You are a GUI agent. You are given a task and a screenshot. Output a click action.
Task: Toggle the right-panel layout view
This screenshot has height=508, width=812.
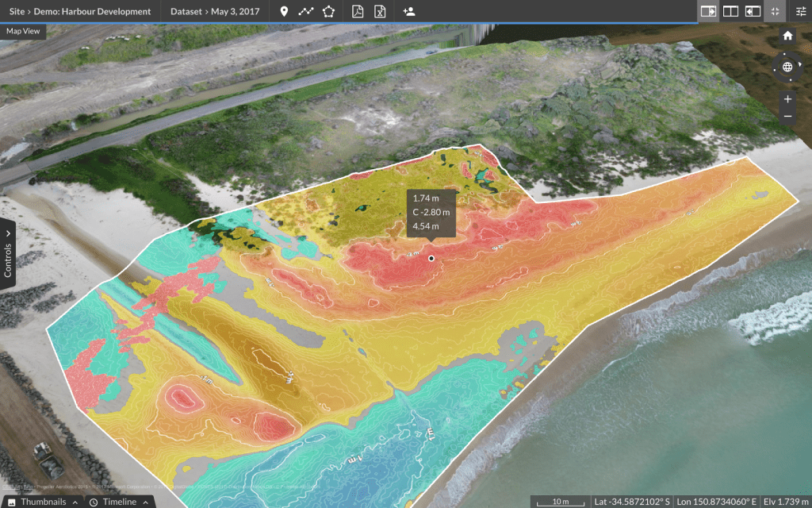tap(708, 11)
